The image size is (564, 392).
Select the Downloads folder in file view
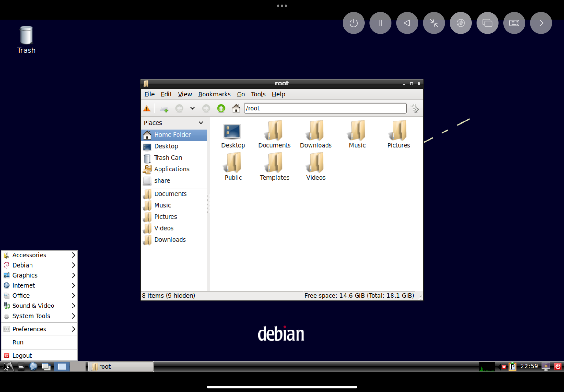coord(316,135)
